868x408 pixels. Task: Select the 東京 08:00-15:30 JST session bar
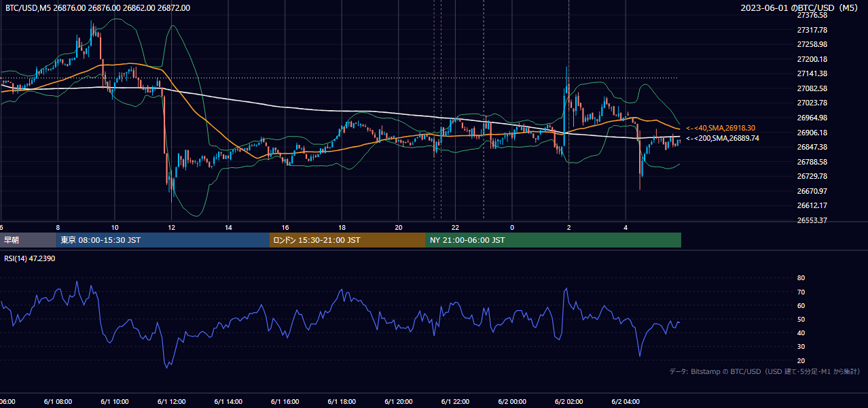point(164,240)
